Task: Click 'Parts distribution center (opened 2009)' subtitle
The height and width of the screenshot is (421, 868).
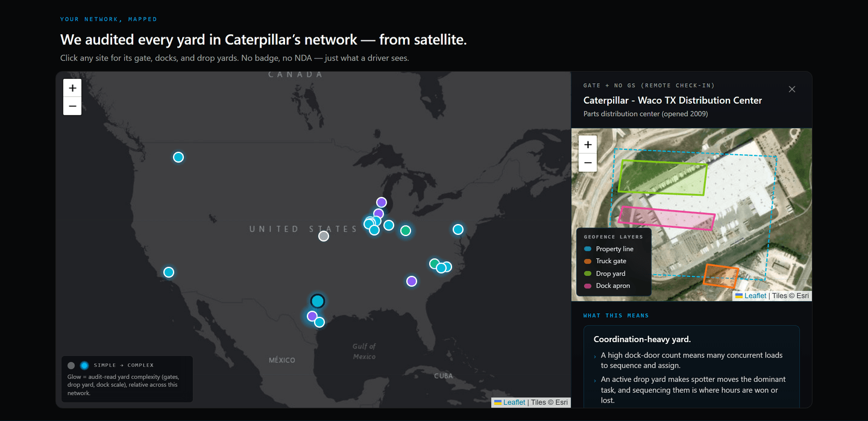Action: (x=646, y=114)
